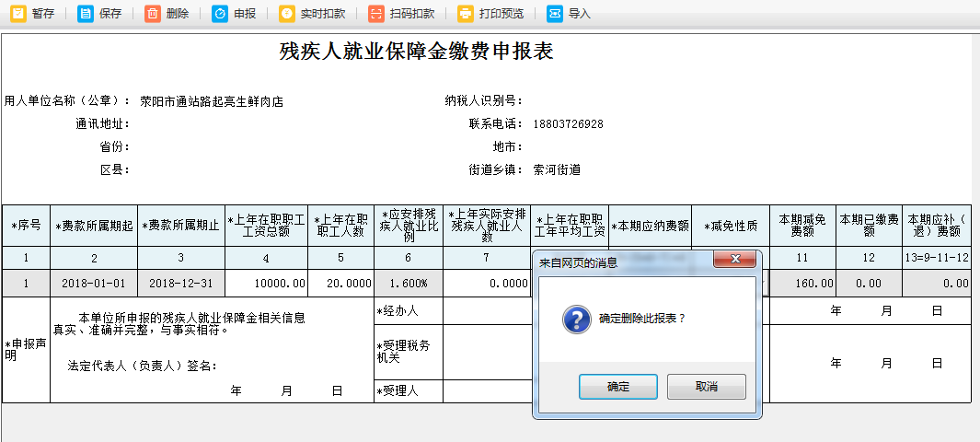
Task: Click the 1.600% employment ratio cell
Action: click(x=409, y=284)
